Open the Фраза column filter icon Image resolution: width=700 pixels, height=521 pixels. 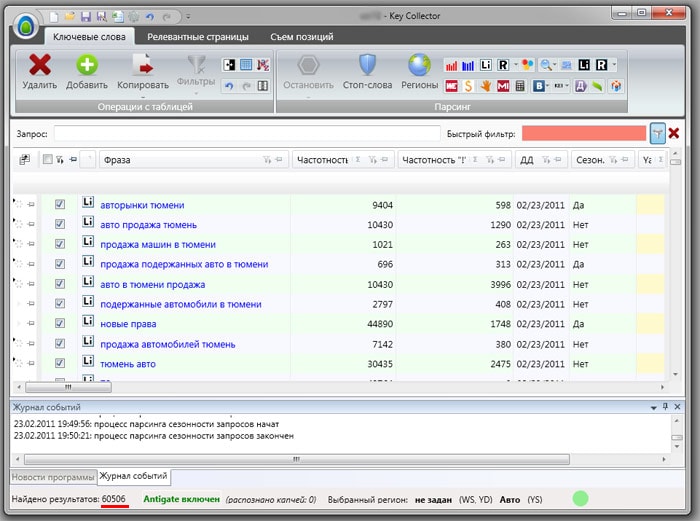267,159
